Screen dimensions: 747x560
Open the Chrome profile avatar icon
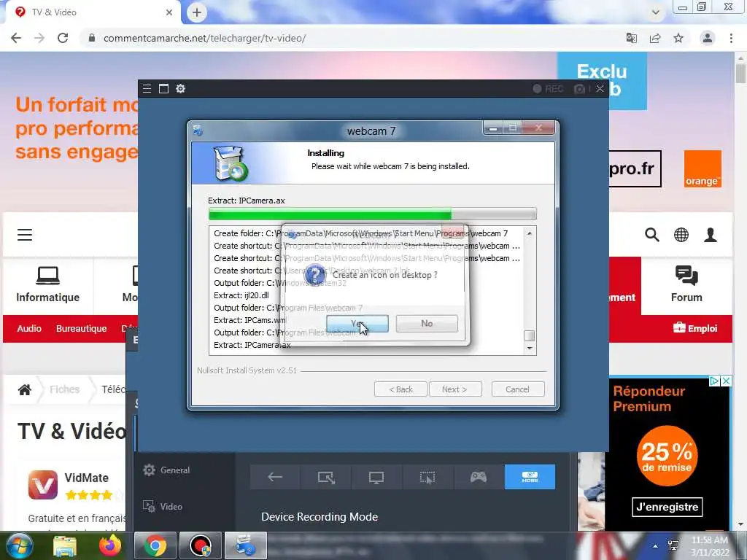(x=708, y=38)
